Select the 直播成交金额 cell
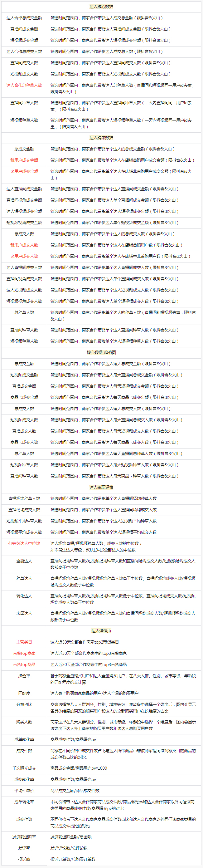Screen dimensions: 203x868 click(x=24, y=386)
